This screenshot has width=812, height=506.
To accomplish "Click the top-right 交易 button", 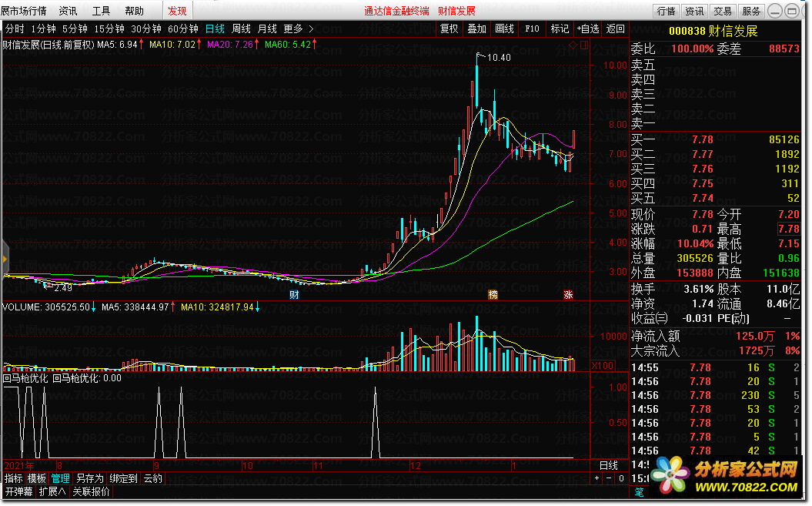I will pyautogui.click(x=723, y=11).
